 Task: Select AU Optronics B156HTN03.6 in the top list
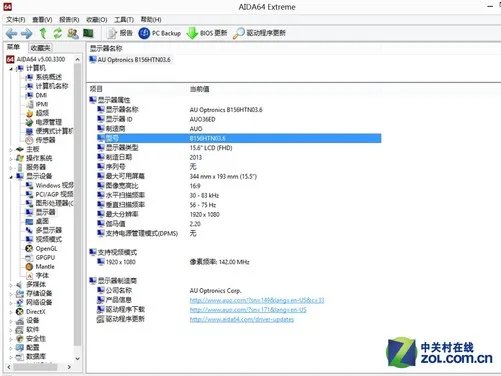[x=130, y=60]
